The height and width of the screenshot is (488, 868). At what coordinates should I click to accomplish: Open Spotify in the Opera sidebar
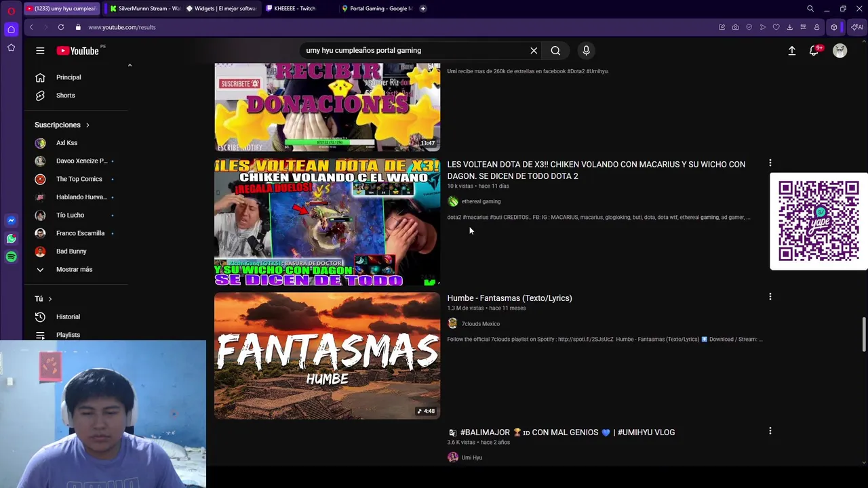[x=11, y=257]
